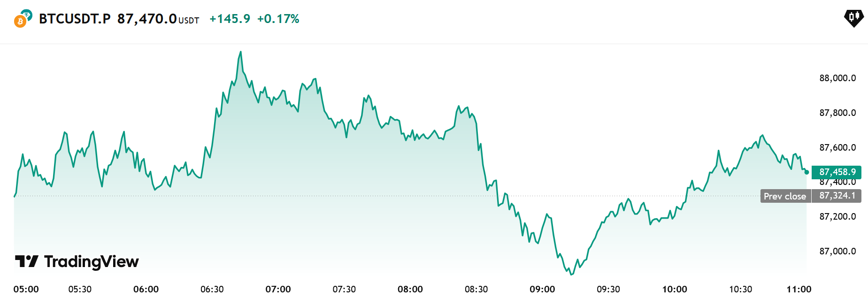This screenshot has height=306, width=868.
Task: Select the 09:00 time axis label
Action: click(x=542, y=289)
